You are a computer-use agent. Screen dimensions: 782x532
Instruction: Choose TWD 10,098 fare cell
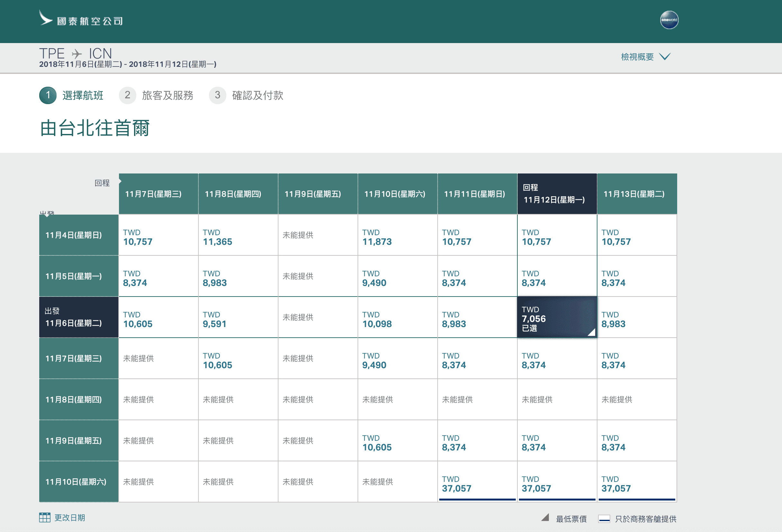[398, 317]
